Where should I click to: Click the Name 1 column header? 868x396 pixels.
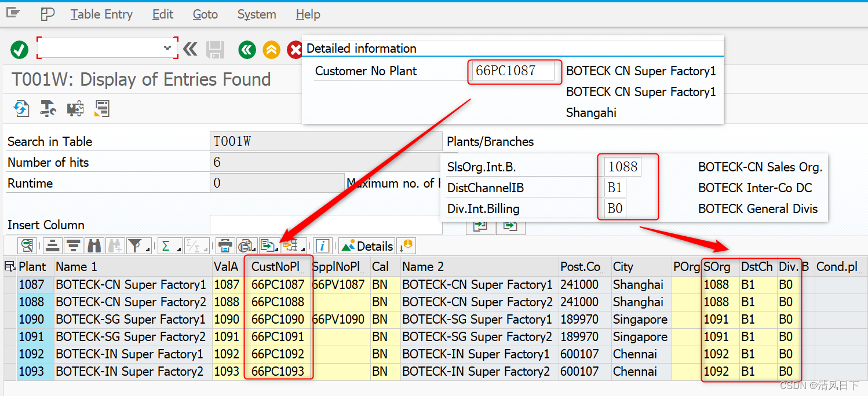click(x=133, y=267)
